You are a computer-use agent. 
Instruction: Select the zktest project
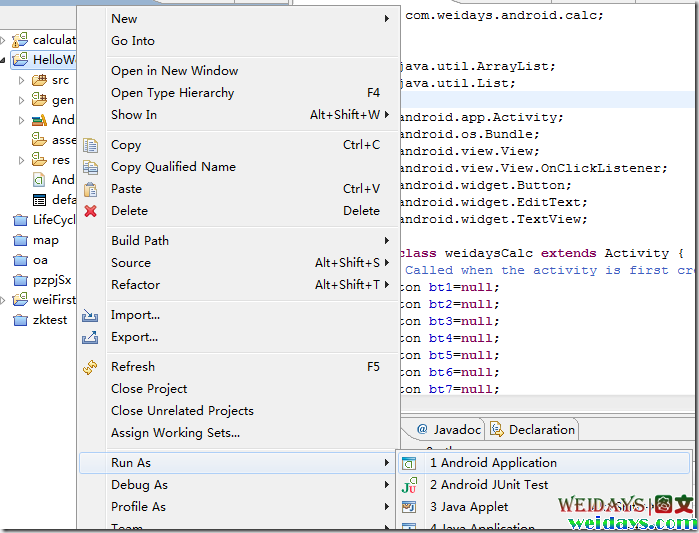pos(49,320)
